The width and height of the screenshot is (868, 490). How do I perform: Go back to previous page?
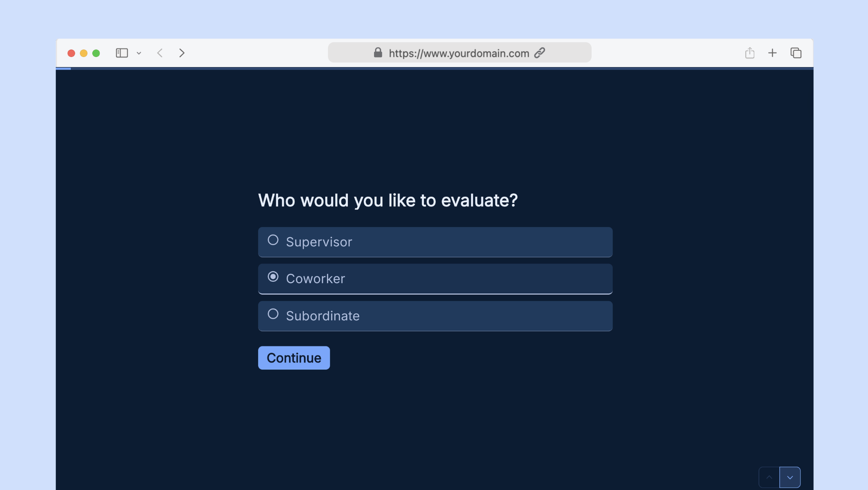[x=159, y=53]
